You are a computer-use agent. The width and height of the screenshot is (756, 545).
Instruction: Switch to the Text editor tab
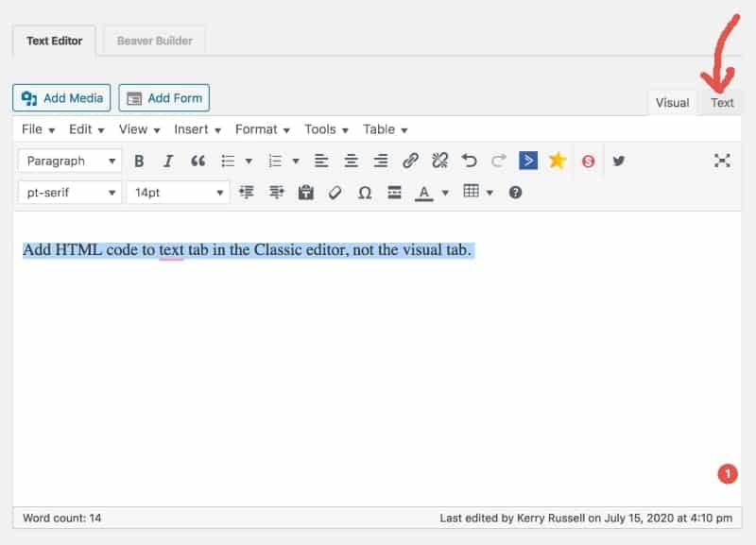[x=722, y=103]
